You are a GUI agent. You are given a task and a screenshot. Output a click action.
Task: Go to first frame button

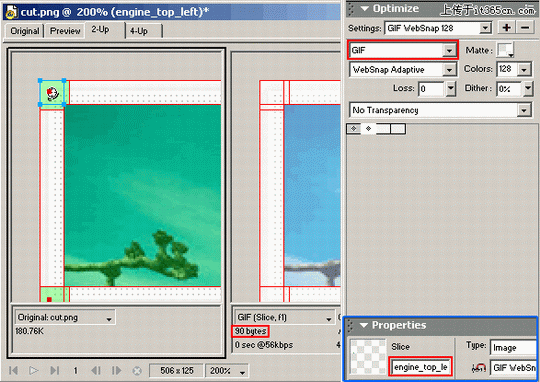[x=13, y=371]
